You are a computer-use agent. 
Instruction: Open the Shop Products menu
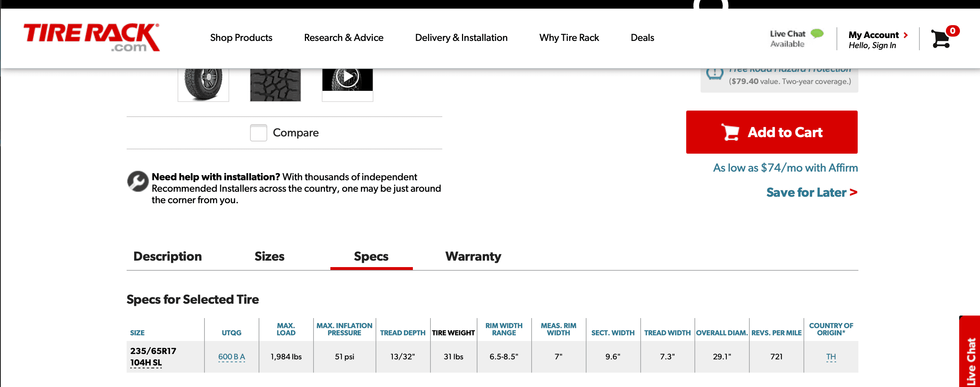pyautogui.click(x=241, y=38)
